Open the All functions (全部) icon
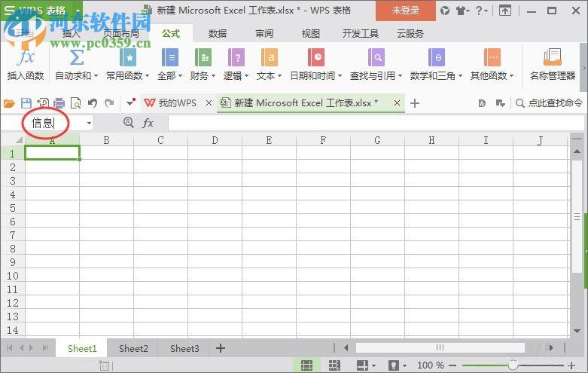Viewport: 588px width, 373px height. click(x=170, y=57)
